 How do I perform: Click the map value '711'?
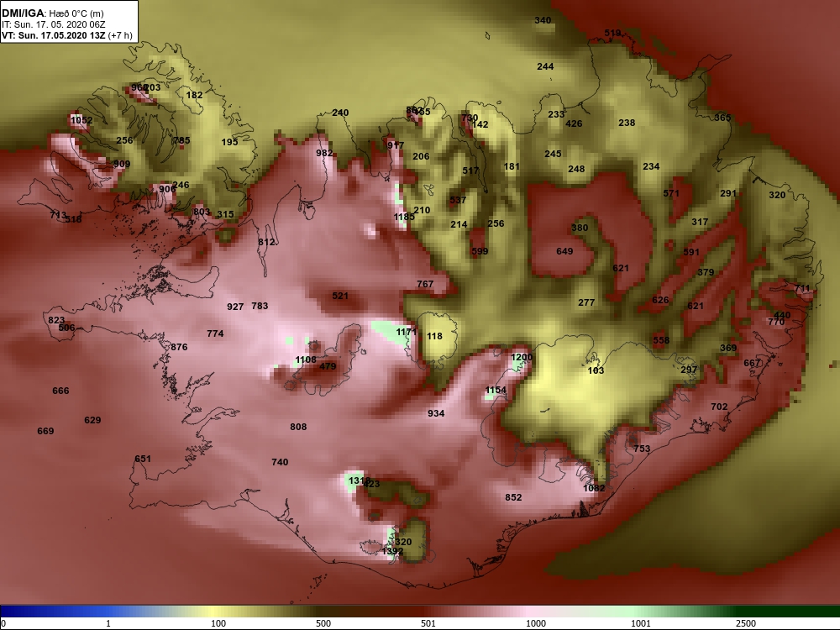802,289
